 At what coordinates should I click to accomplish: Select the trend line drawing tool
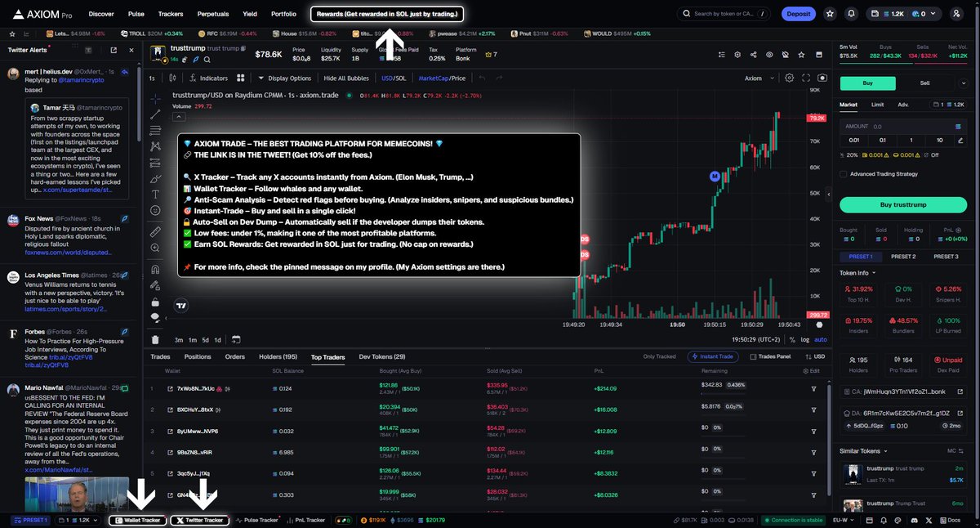tap(155, 114)
